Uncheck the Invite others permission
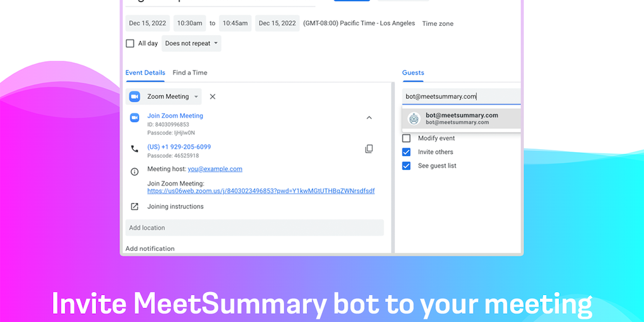Viewport: 644px width, 322px height. [x=406, y=152]
